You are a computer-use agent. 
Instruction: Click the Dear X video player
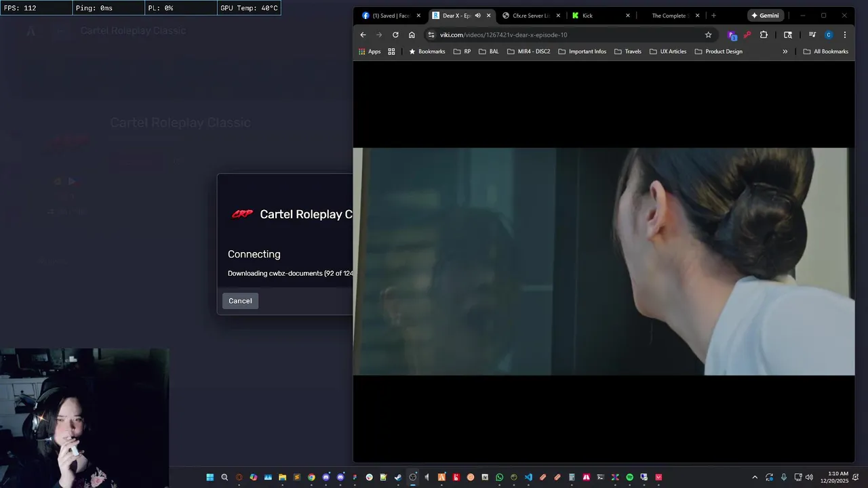[604, 261]
